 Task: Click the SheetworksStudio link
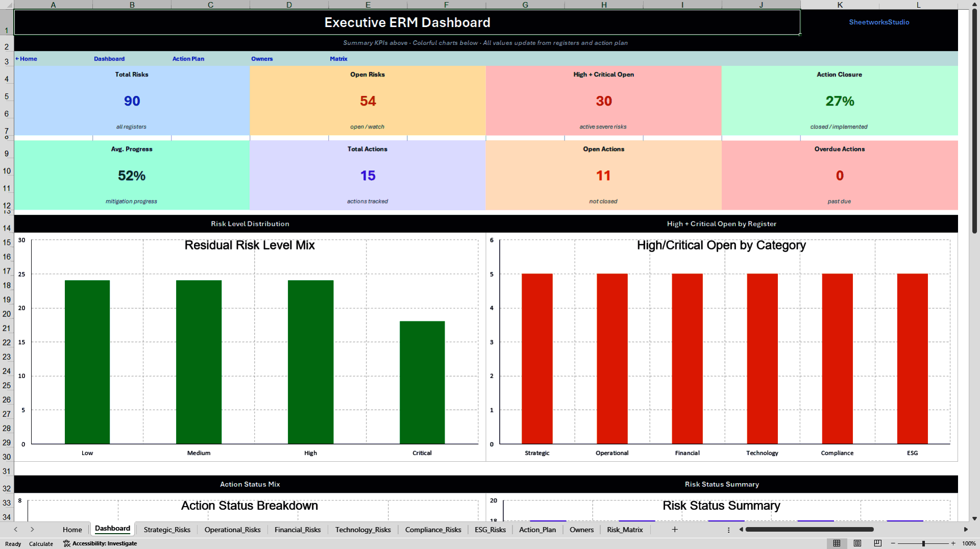[x=879, y=22]
